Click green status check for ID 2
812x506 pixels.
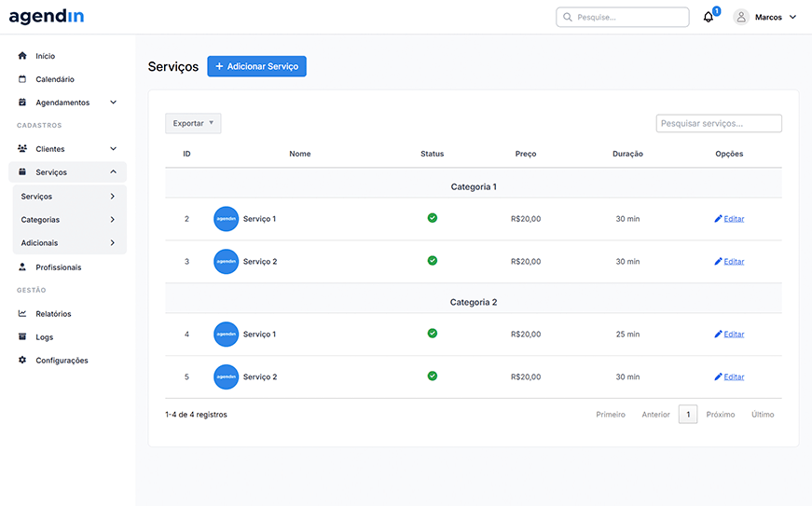click(433, 218)
